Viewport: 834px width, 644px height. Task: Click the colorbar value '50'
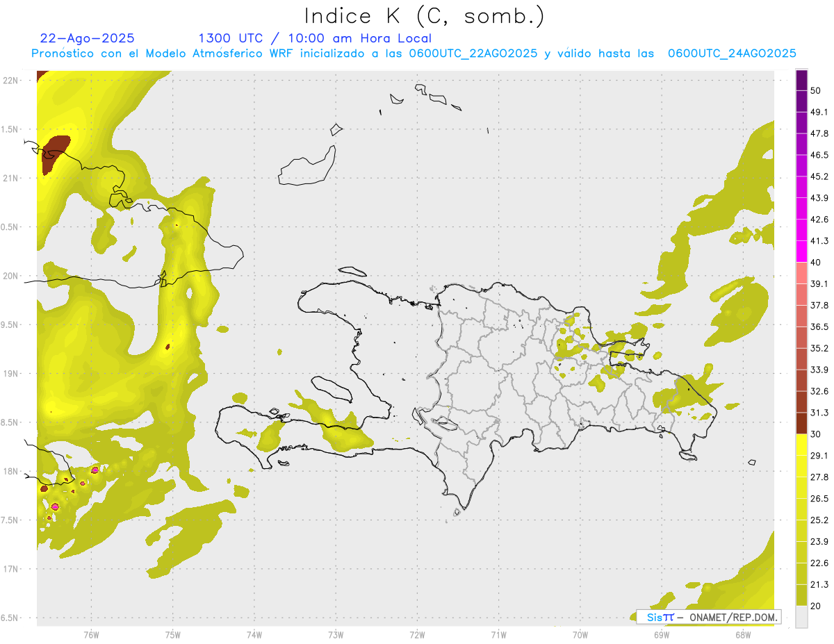816,90
